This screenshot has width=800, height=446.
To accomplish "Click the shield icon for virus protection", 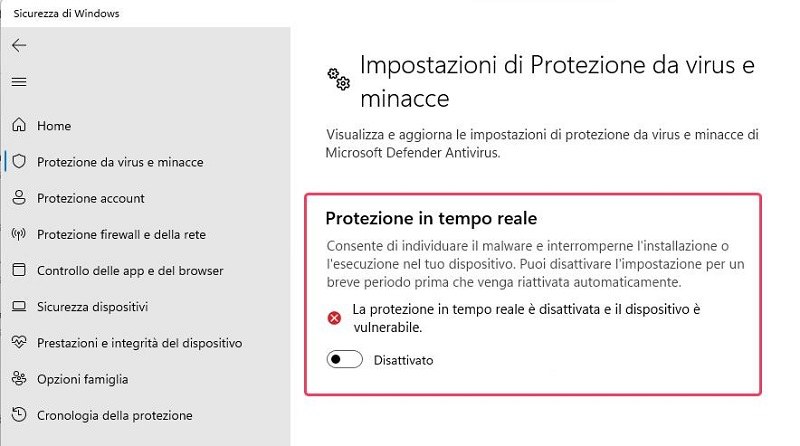I will point(19,162).
